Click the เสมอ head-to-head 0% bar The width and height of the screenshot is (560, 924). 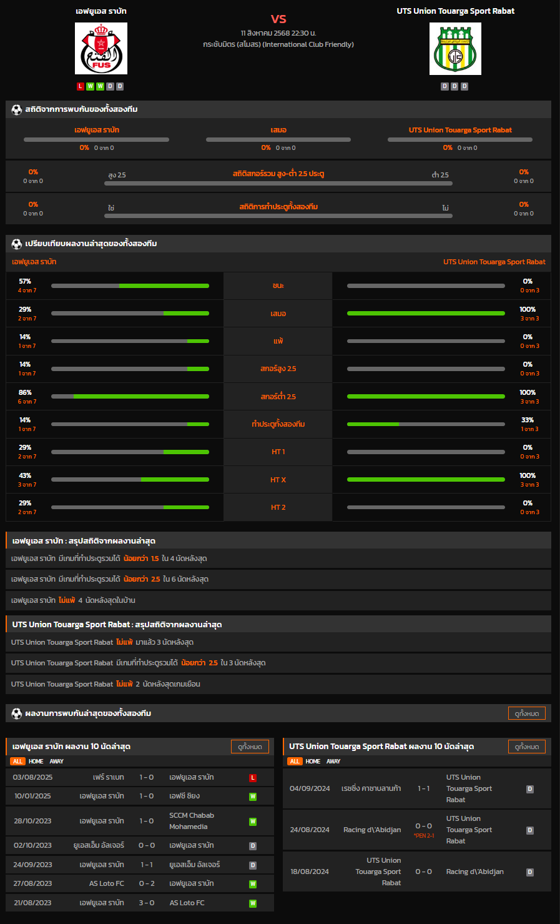[278, 140]
